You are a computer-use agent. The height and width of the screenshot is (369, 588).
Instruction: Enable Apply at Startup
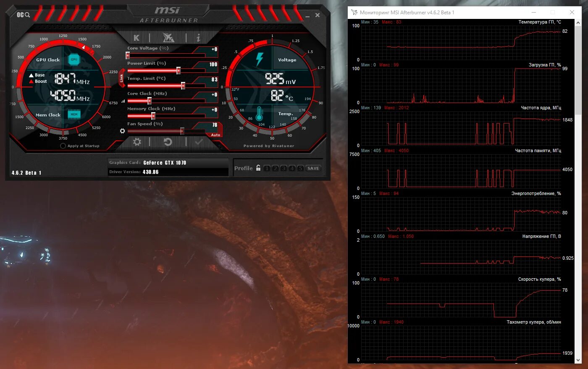point(80,146)
